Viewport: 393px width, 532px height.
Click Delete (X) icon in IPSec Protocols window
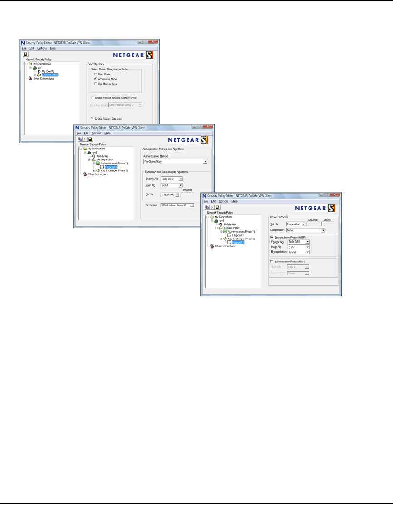tap(212, 207)
